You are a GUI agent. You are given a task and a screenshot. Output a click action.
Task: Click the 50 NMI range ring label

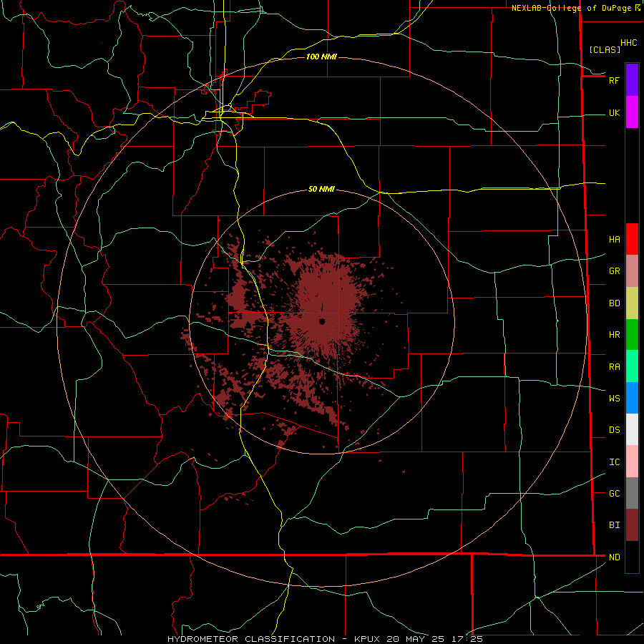coord(321,190)
